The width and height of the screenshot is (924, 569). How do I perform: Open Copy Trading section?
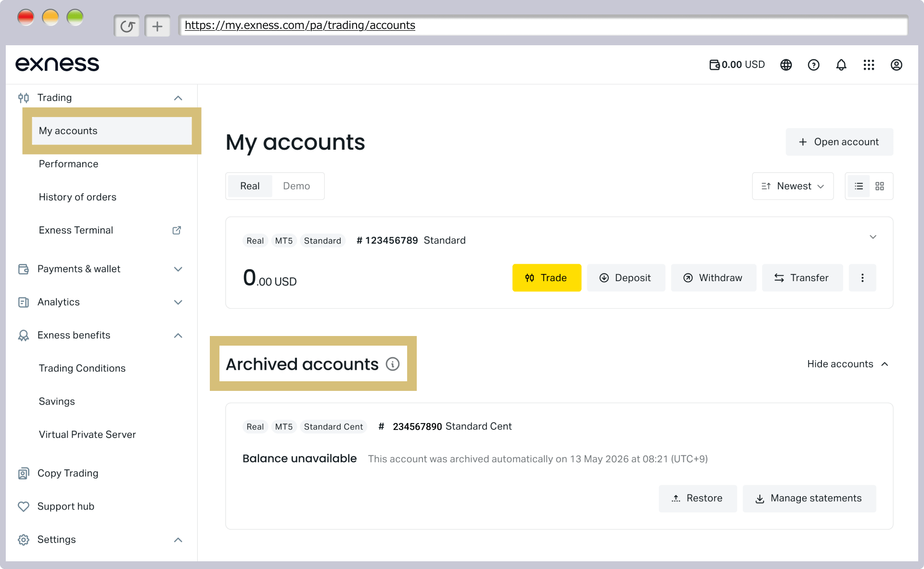(x=68, y=473)
